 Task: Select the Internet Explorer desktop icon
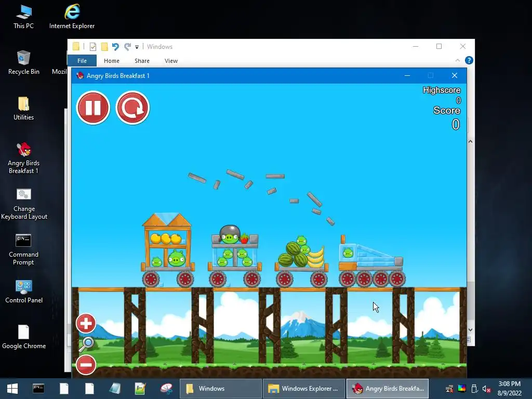(72, 17)
